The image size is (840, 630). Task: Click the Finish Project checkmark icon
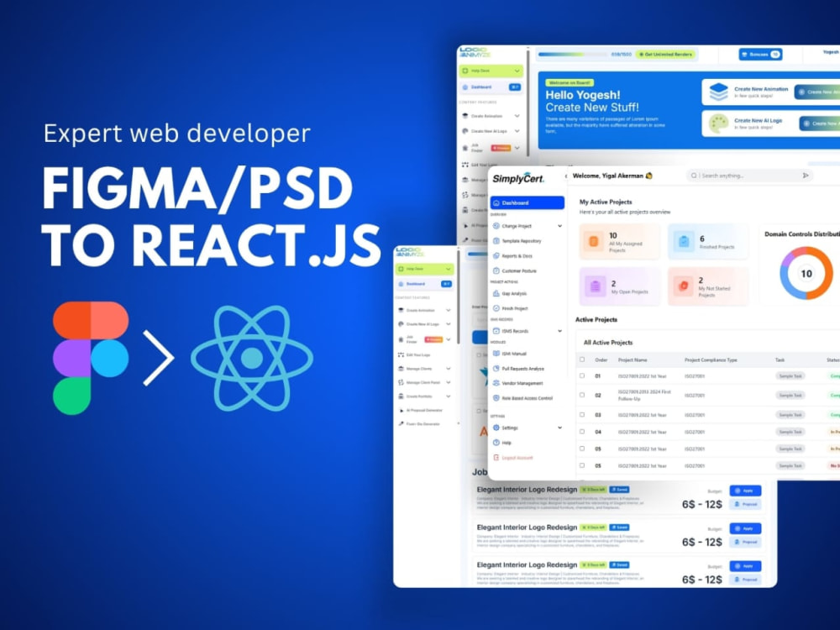coord(496,308)
